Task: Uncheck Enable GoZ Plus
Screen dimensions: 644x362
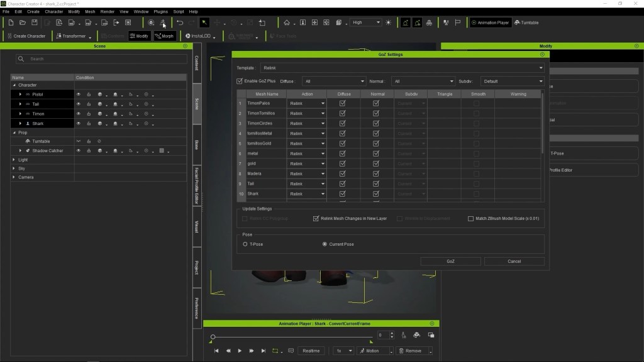Action: (x=240, y=81)
